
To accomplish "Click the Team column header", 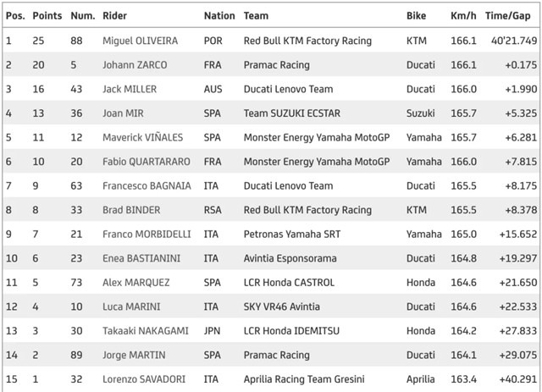I will pos(256,16).
